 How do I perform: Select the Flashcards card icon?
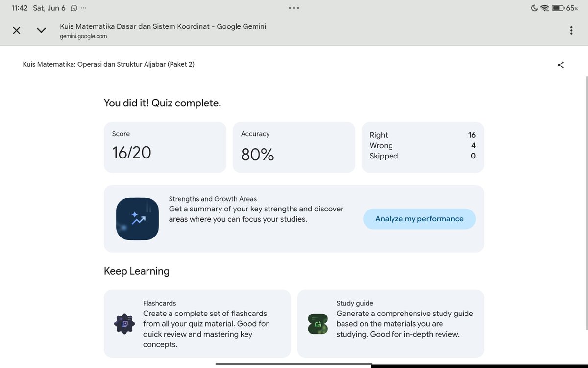click(124, 324)
